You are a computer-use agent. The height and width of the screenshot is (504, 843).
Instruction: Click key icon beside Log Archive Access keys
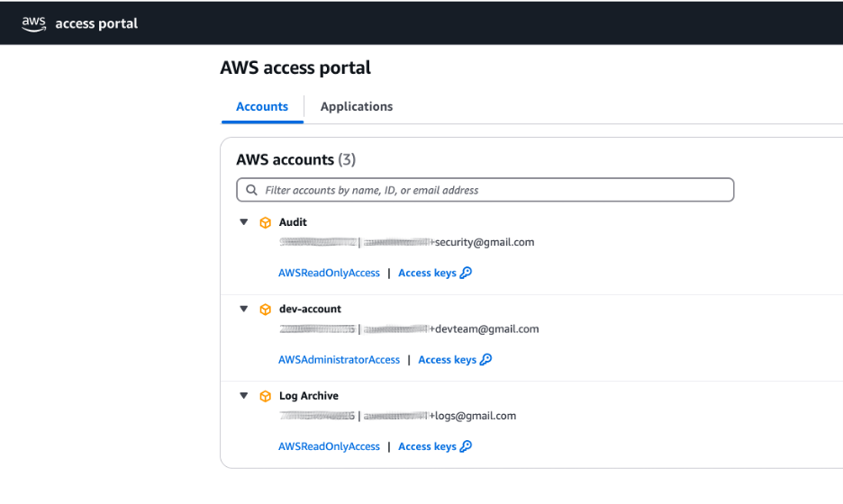tap(467, 446)
